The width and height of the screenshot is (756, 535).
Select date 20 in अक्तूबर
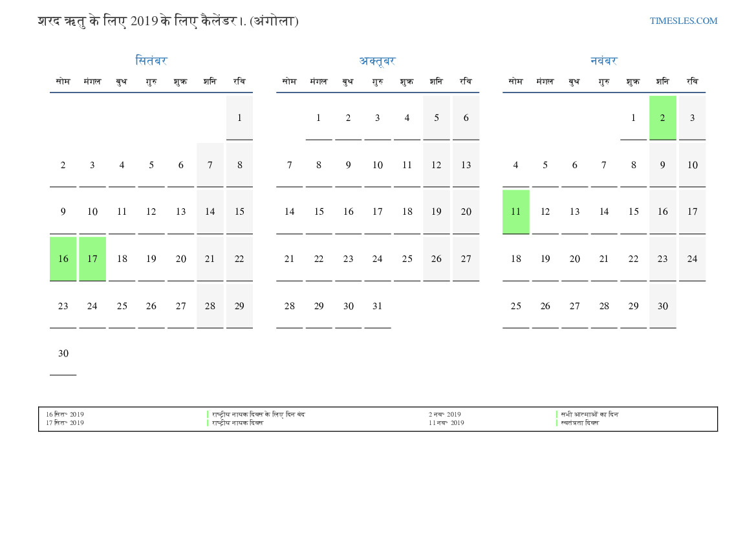point(466,212)
